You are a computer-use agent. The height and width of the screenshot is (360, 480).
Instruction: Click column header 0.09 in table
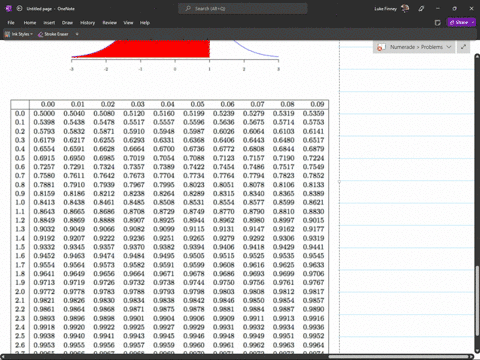click(x=317, y=104)
